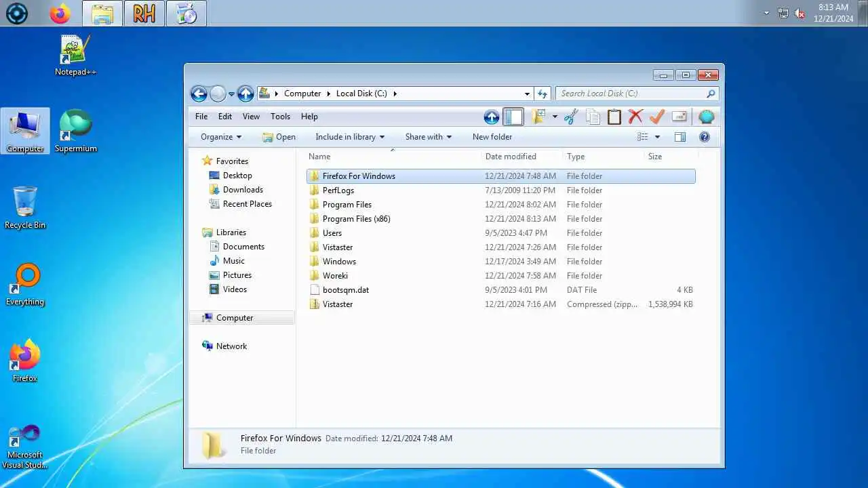This screenshot has width=868, height=488.
Task: Sort by the Size column header
Action: tap(670, 157)
